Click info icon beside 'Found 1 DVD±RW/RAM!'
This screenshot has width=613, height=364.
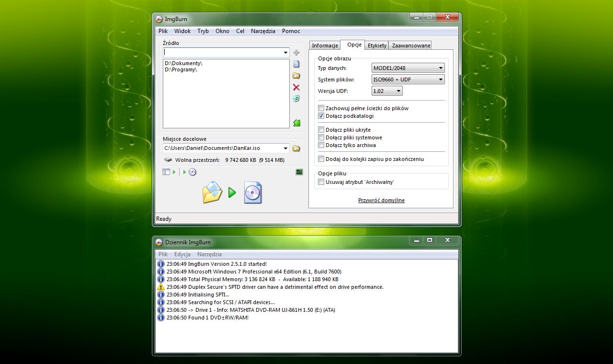tap(161, 318)
